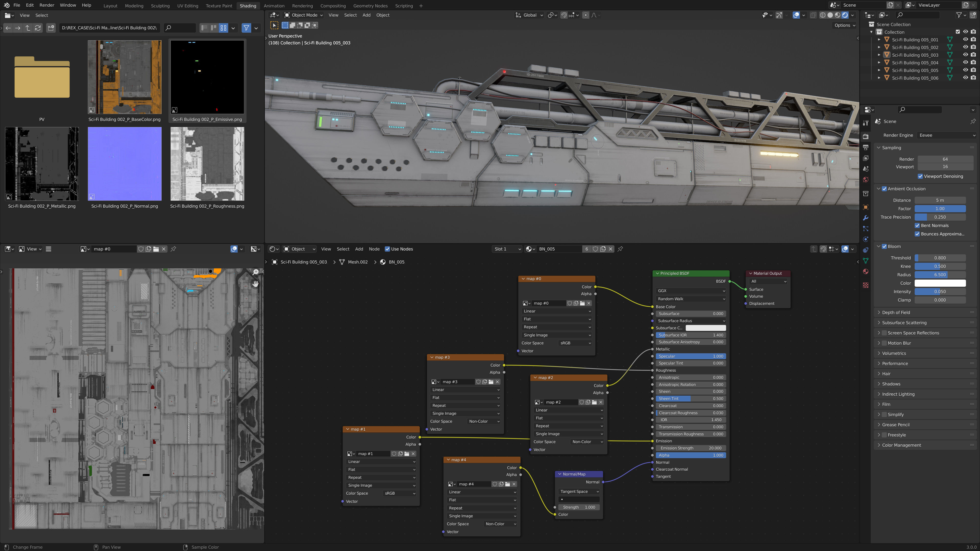
Task: Open the Object Data mesh properties tab
Action: pos(865,260)
